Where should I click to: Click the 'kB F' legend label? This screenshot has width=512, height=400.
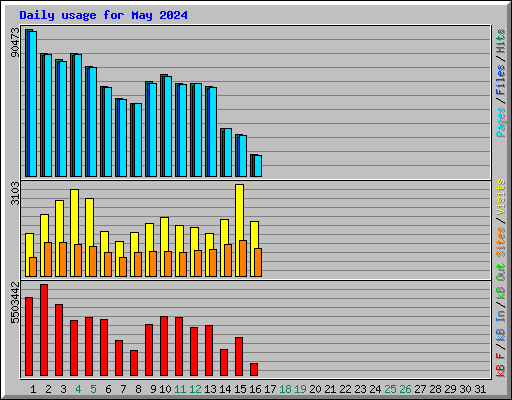[x=501, y=365]
